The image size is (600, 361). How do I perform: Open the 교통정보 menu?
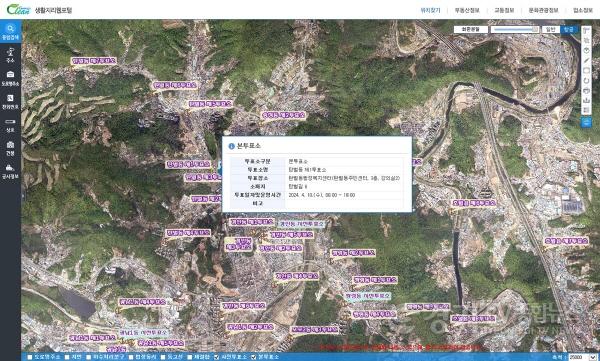504,10
